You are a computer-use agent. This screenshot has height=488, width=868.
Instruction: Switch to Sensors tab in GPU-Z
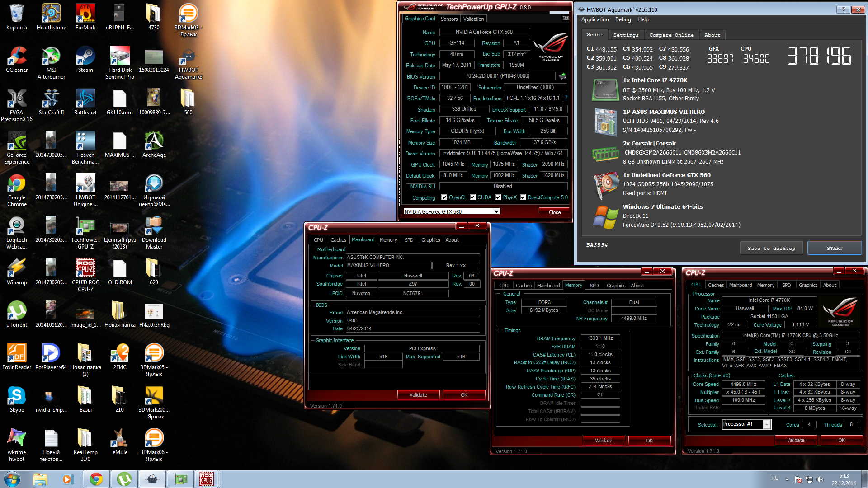coord(449,19)
